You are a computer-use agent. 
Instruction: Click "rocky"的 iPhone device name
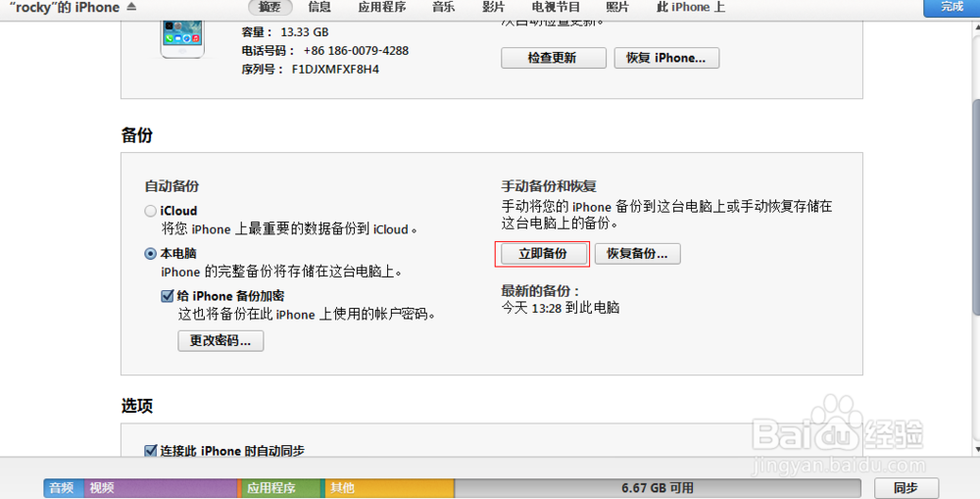(65, 8)
